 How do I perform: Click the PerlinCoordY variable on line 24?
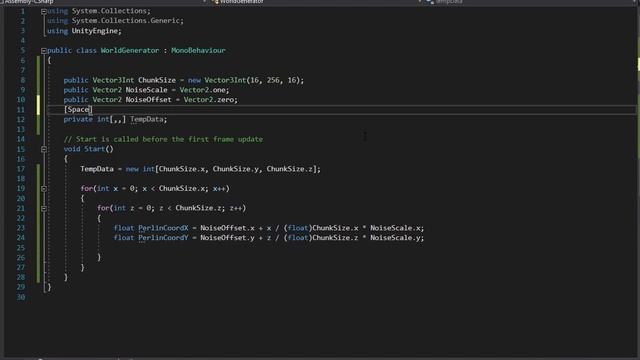pyautogui.click(x=163, y=238)
